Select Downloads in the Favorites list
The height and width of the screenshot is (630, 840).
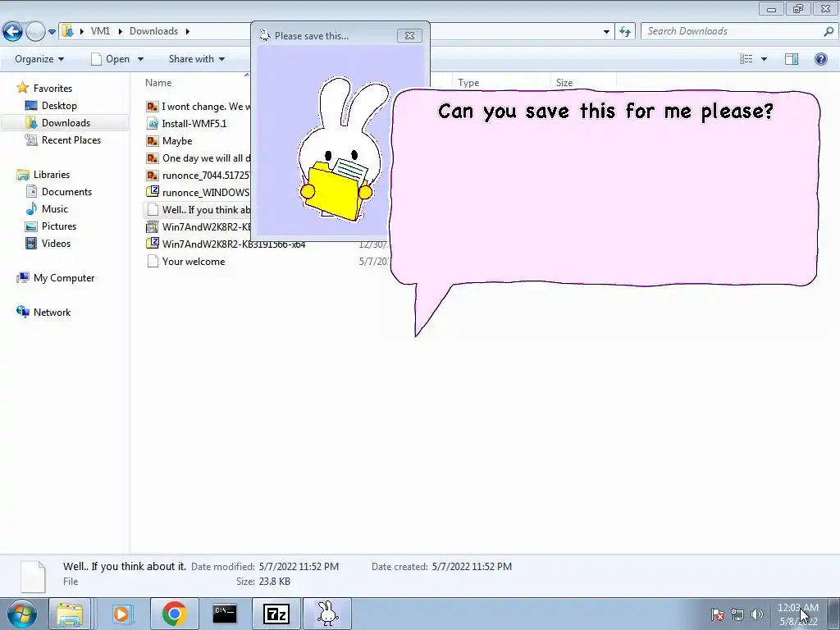pyautogui.click(x=66, y=123)
